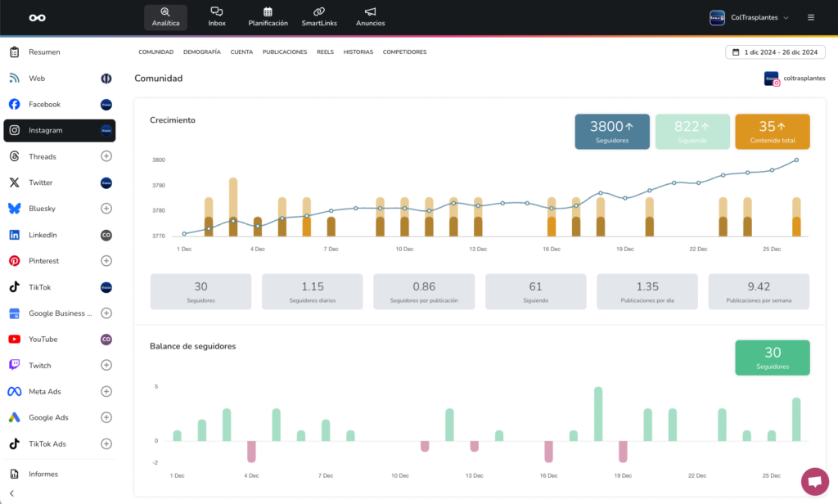838x504 pixels.
Task: Open the chat support bubble
Action: 814,481
